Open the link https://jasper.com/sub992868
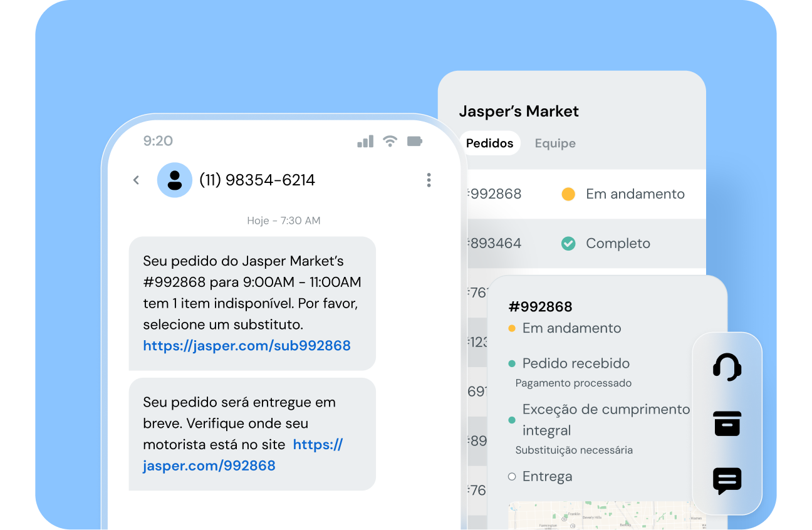Screen dimensions: 812x530 click(x=246, y=345)
